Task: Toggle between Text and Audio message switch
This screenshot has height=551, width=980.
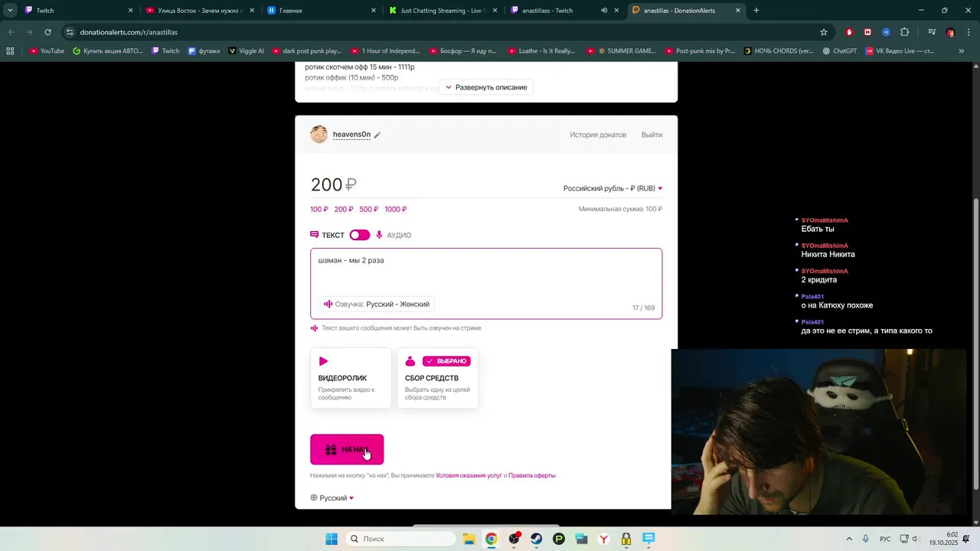Action: pos(359,235)
